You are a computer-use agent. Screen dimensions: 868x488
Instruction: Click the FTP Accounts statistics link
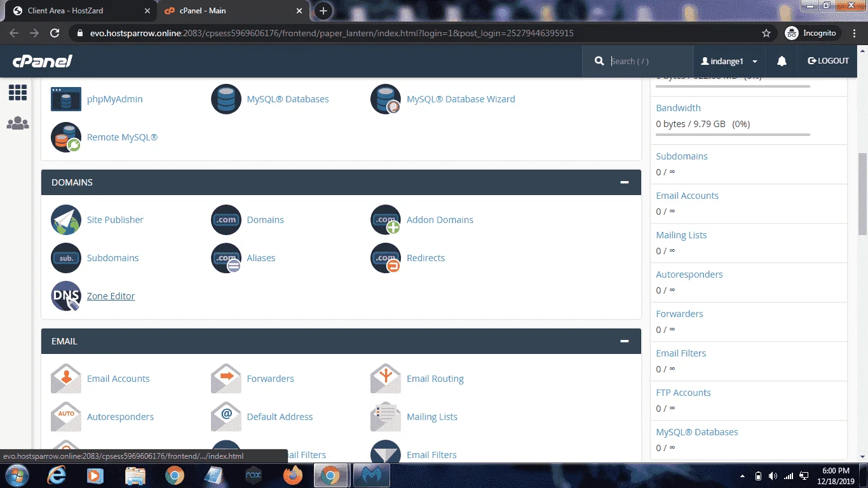click(683, 393)
